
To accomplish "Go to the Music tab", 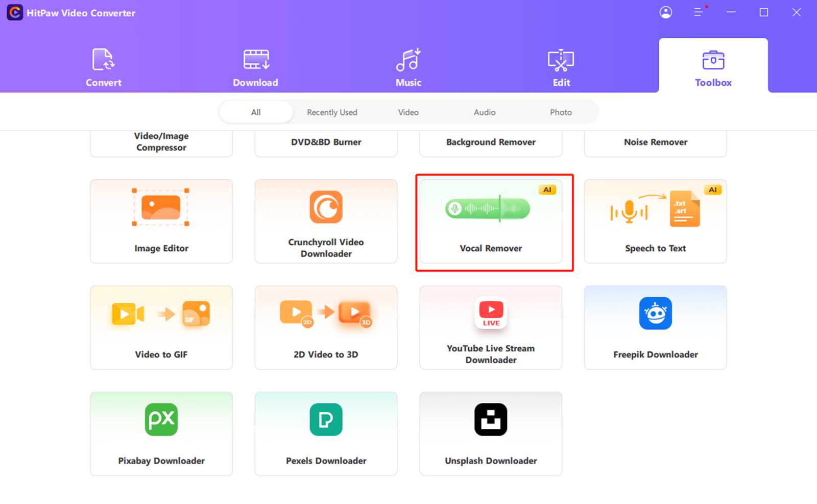I will pyautogui.click(x=408, y=66).
